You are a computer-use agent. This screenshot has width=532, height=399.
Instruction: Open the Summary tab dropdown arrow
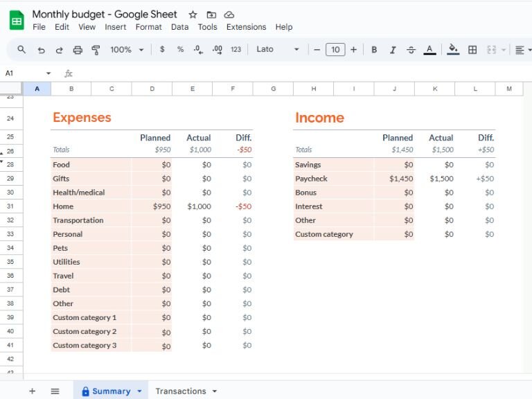tap(139, 391)
